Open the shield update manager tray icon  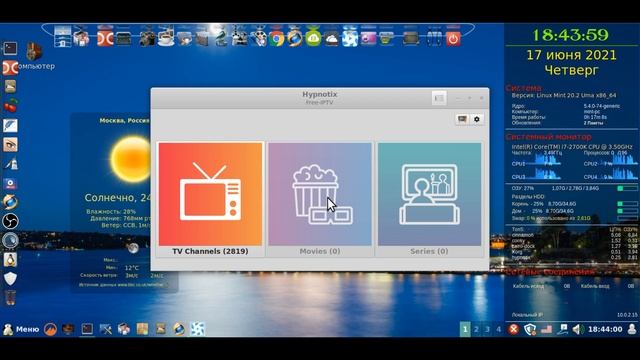tap(530, 329)
